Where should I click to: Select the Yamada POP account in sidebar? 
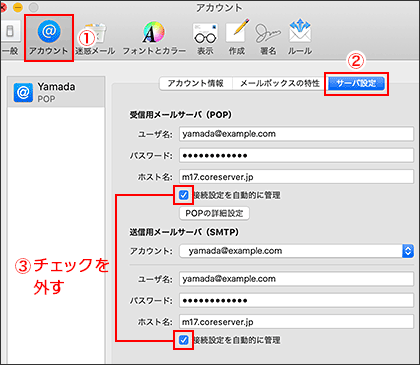coord(56,92)
